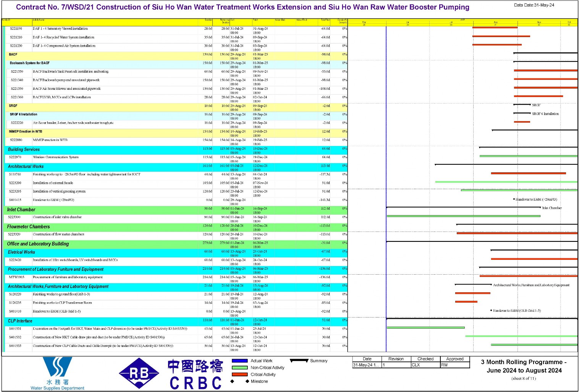Click the red Gantt bar for S221190
This screenshot has width=579, height=392.
click(x=495, y=28)
